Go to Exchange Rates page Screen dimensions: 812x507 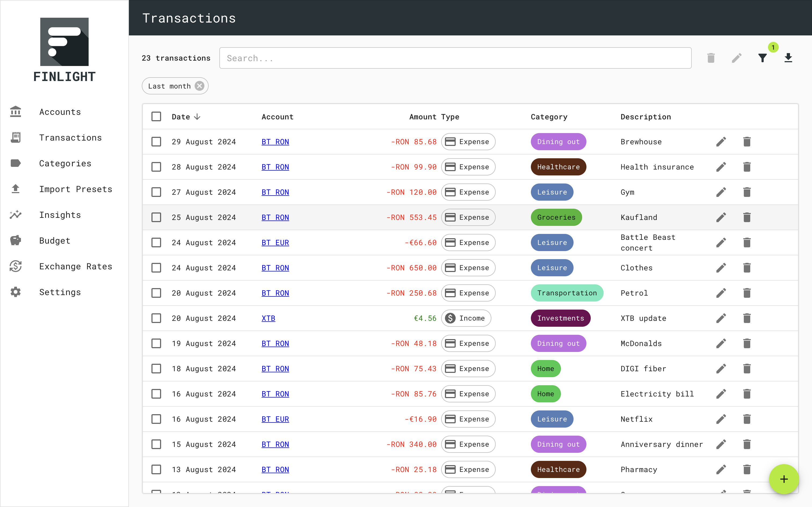tap(75, 267)
